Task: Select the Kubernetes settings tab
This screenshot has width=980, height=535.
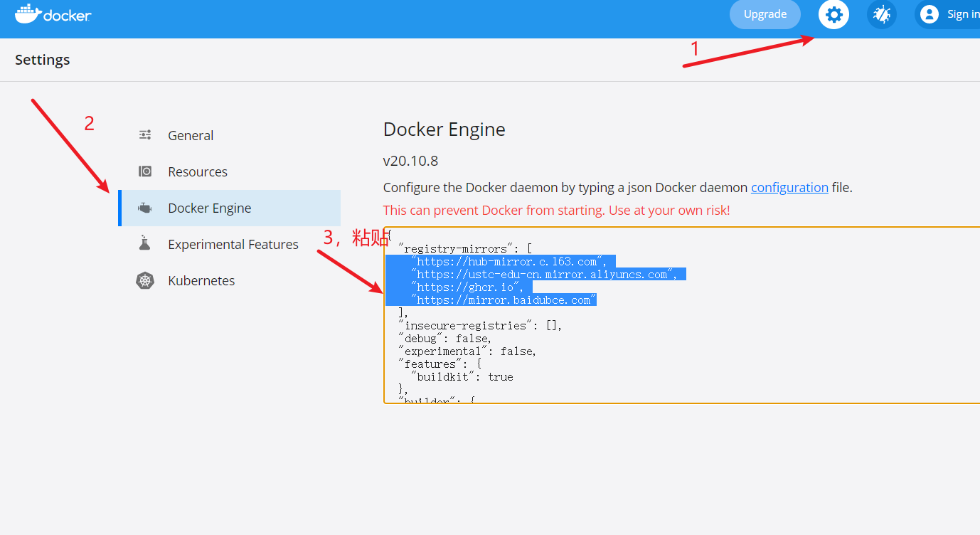Action: (x=229, y=280)
